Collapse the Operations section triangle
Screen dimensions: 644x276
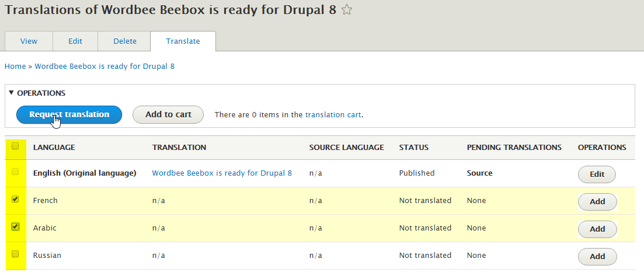click(11, 93)
